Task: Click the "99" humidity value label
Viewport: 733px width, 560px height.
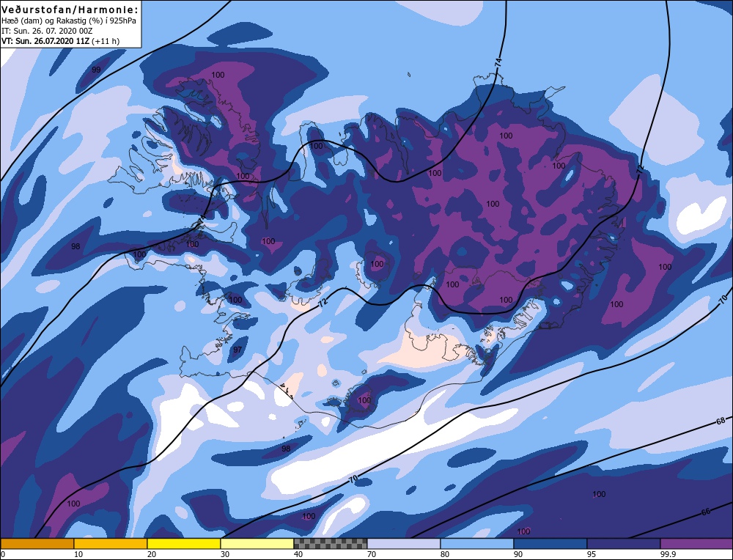Action: coord(96,70)
